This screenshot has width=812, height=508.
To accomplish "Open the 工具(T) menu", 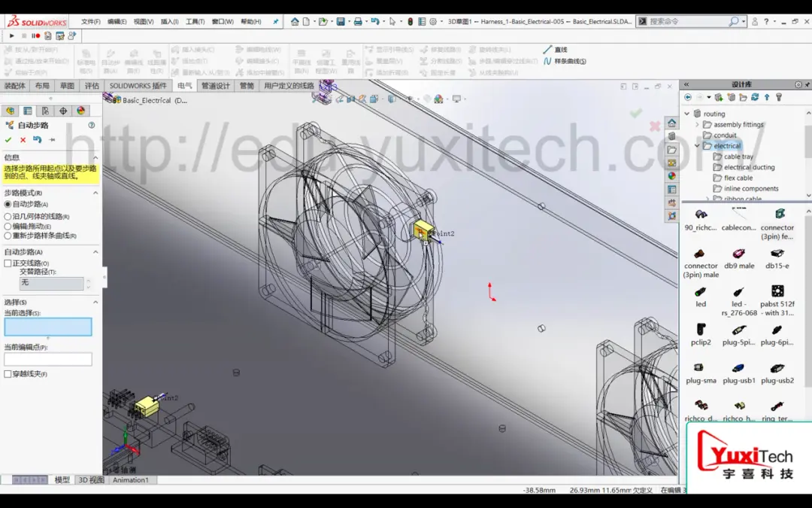I will [195, 21].
